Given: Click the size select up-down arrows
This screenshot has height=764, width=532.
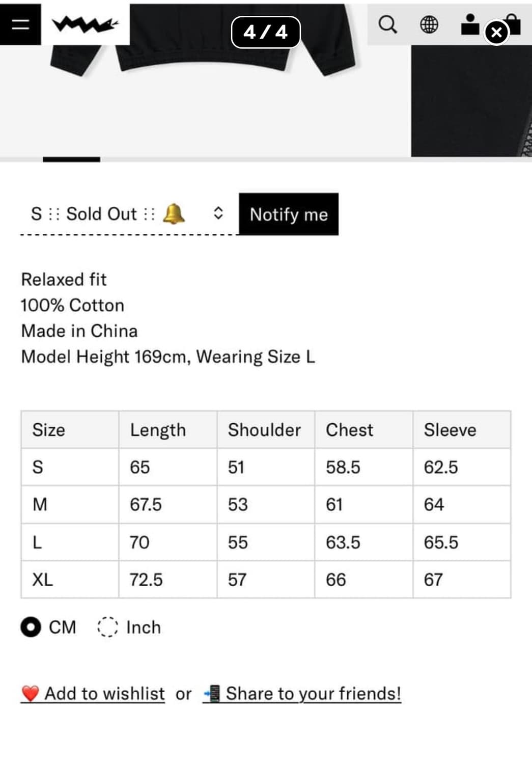Looking at the screenshot, I should coord(218,213).
